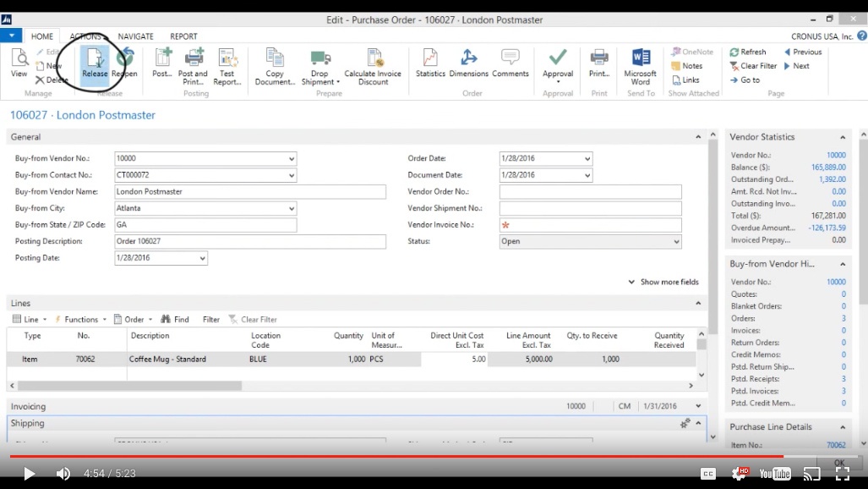
Task: Click Find in Lines toolbar
Action: [x=175, y=319]
